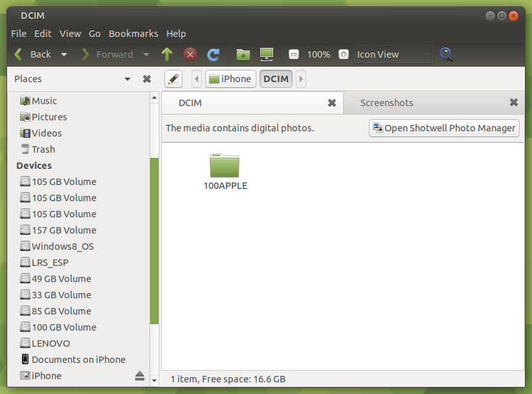Select DCIM path bar button

pyautogui.click(x=276, y=79)
